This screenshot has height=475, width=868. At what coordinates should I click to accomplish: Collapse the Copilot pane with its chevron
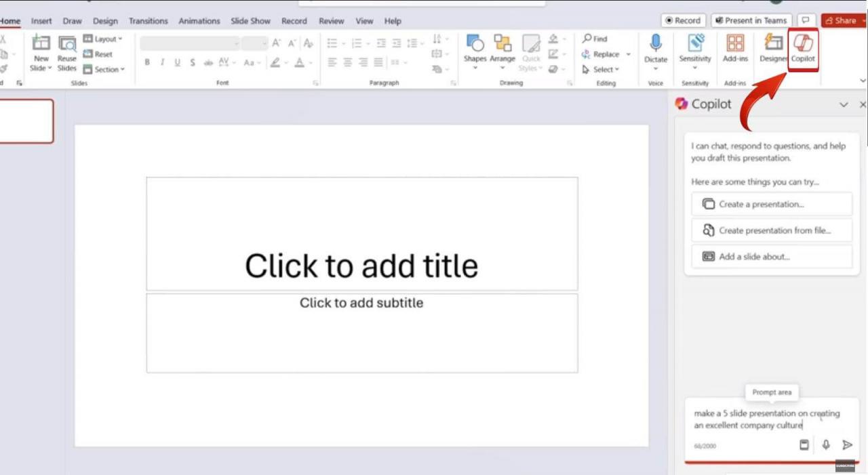844,104
